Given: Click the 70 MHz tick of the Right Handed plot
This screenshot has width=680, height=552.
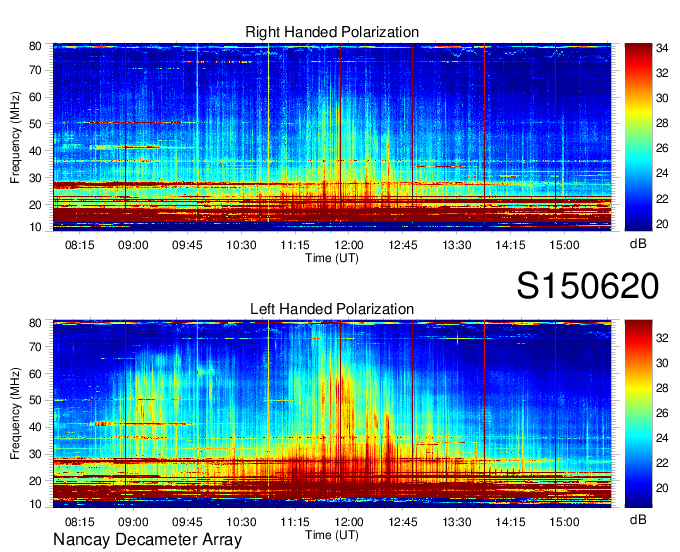Looking at the screenshot, I should (x=35, y=70).
